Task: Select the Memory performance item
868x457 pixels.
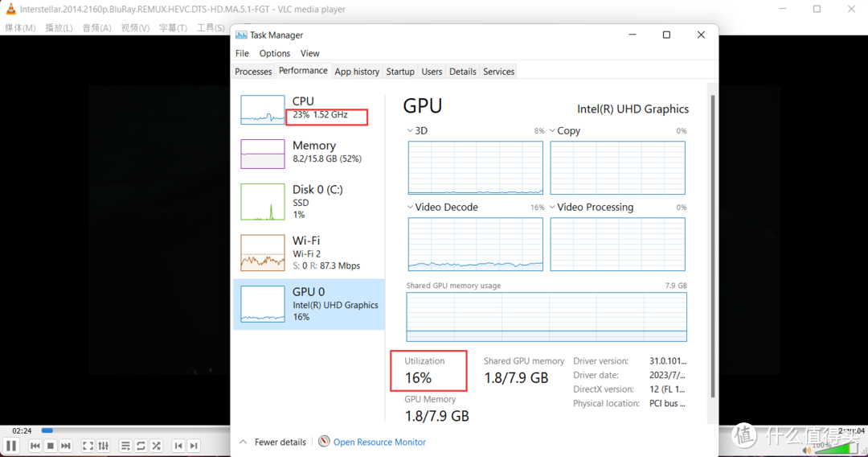Action: (x=309, y=152)
